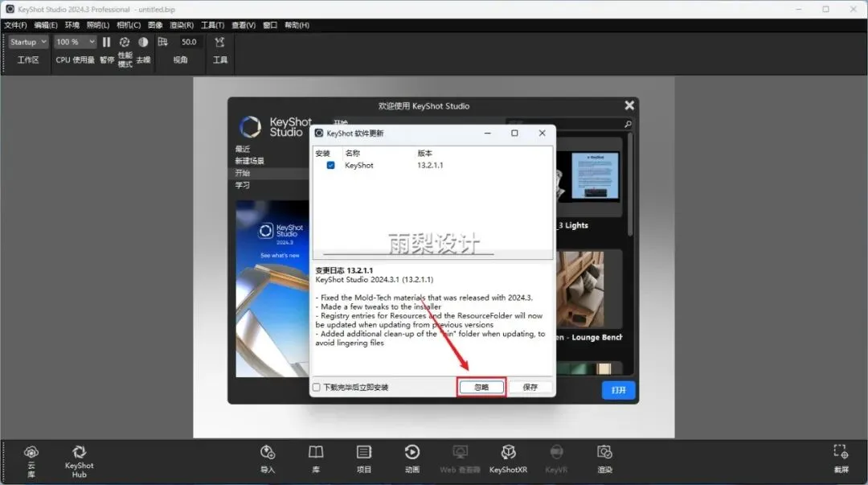Open the 帮助(H) menu
The height and width of the screenshot is (485, 868).
click(297, 25)
